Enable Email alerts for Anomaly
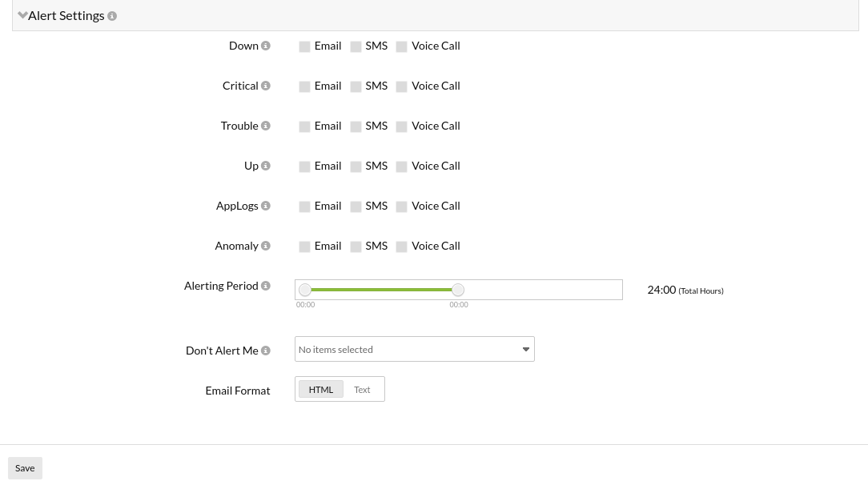868x489 pixels. pos(304,247)
